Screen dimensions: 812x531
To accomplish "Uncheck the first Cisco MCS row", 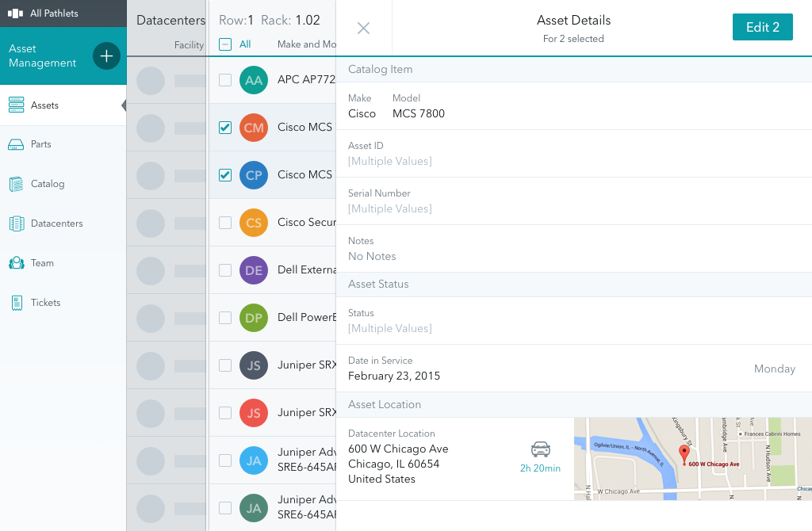I will [x=224, y=128].
